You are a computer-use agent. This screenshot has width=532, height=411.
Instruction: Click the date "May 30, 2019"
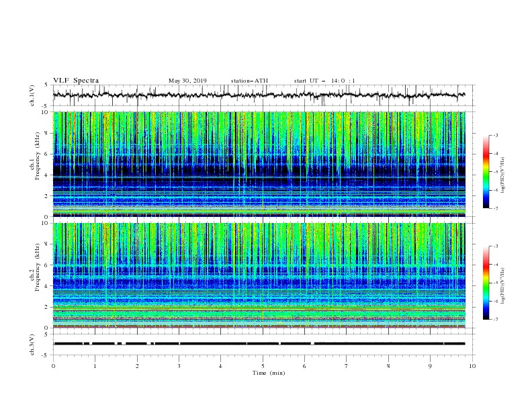coord(187,81)
